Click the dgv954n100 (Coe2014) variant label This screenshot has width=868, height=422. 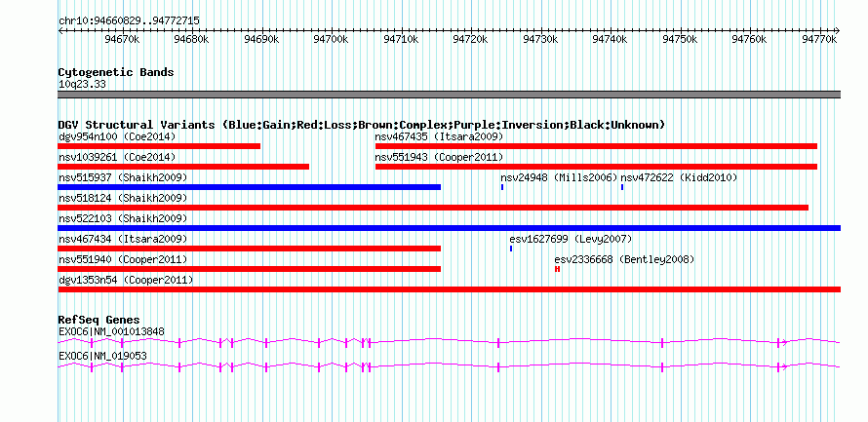click(117, 136)
